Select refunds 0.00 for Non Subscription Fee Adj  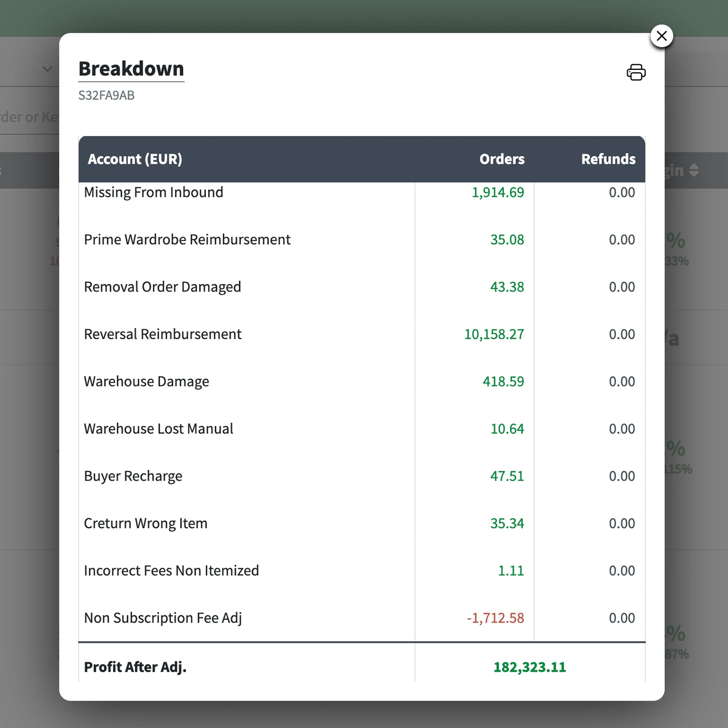(x=622, y=618)
